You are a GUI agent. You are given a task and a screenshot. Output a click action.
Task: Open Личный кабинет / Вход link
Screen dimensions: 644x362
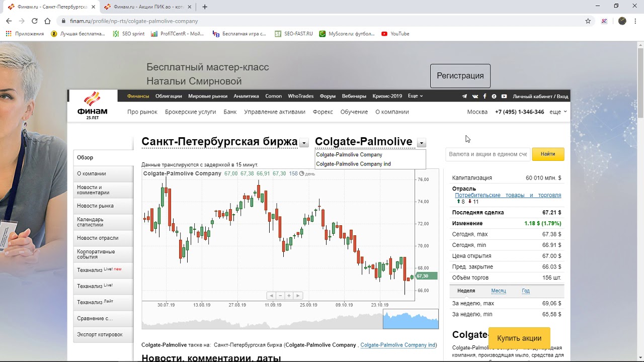coord(540,96)
